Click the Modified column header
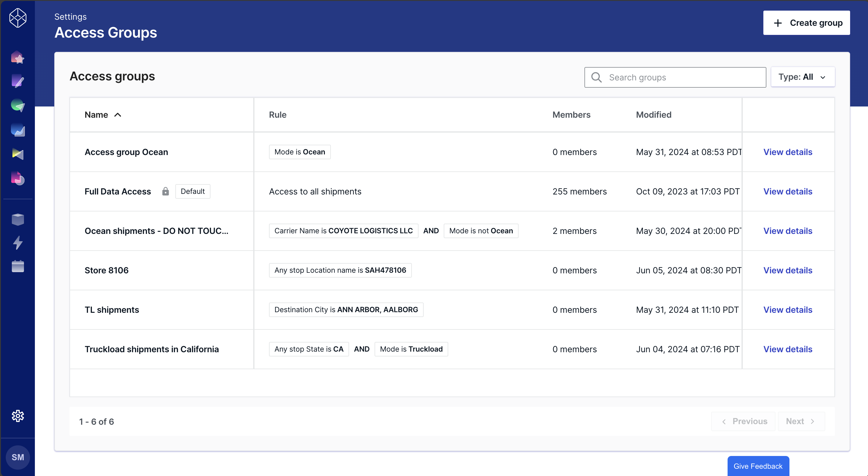The width and height of the screenshot is (868, 476). [654, 115]
